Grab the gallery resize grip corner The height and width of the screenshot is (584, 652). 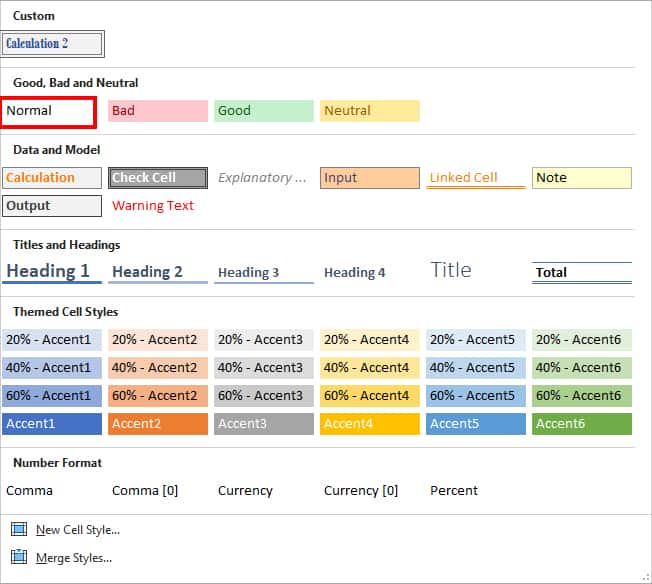click(x=646, y=578)
